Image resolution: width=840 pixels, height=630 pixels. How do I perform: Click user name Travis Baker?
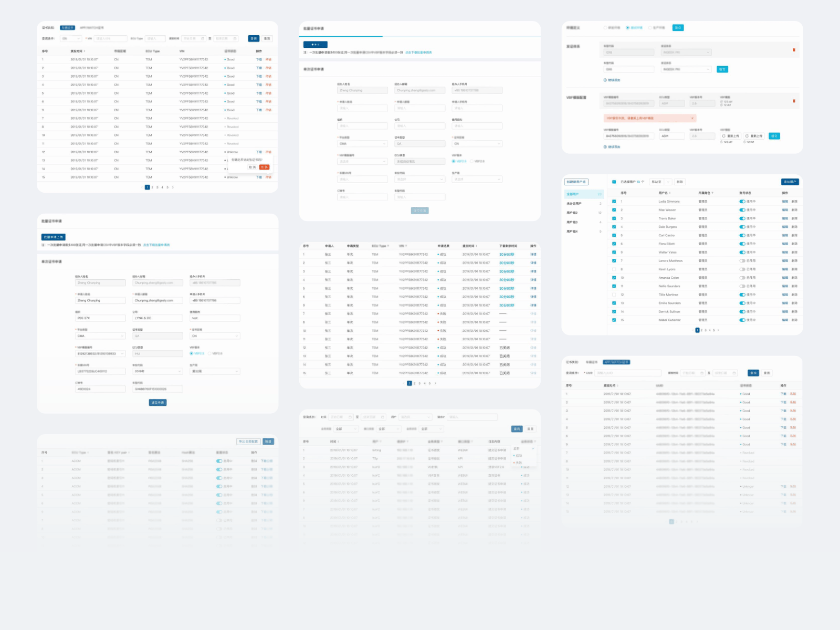pos(667,218)
